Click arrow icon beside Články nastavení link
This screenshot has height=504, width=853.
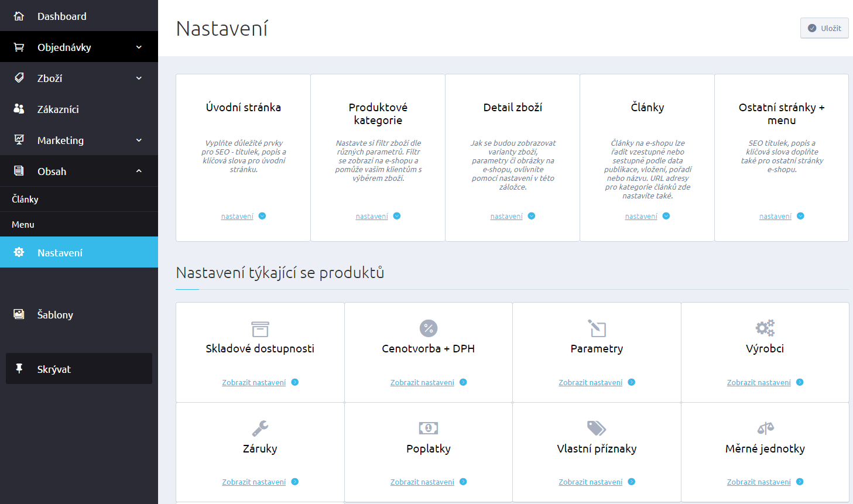tap(666, 216)
